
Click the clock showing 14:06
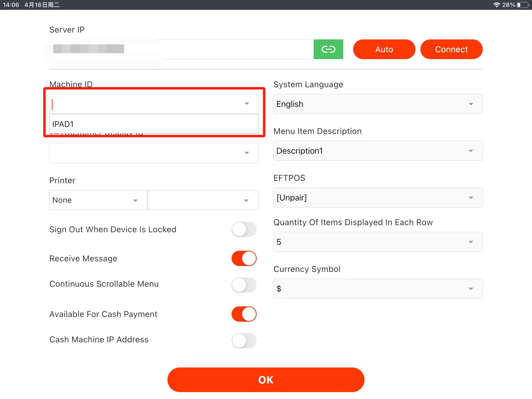[x=11, y=5]
